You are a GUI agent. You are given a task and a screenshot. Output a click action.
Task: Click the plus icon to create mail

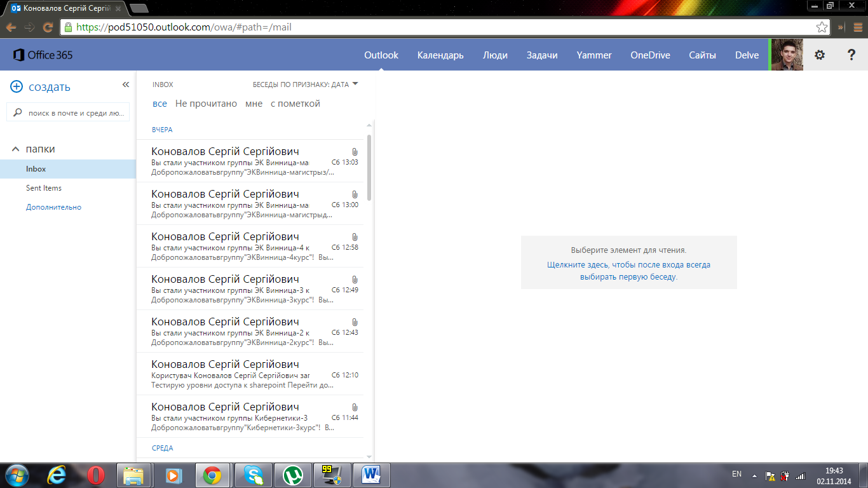[x=17, y=87]
